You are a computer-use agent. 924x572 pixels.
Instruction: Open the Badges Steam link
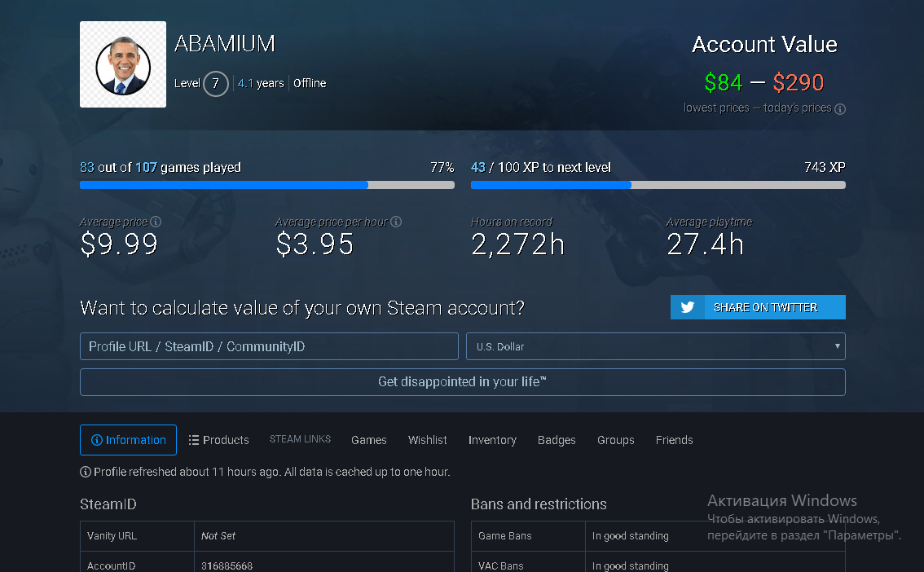(557, 440)
